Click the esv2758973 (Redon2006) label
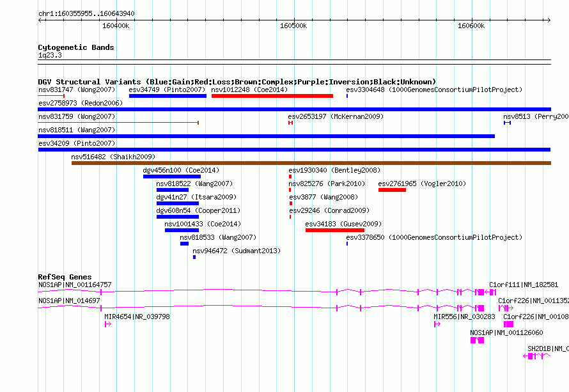Screen dimensions: 569x392 (81, 103)
